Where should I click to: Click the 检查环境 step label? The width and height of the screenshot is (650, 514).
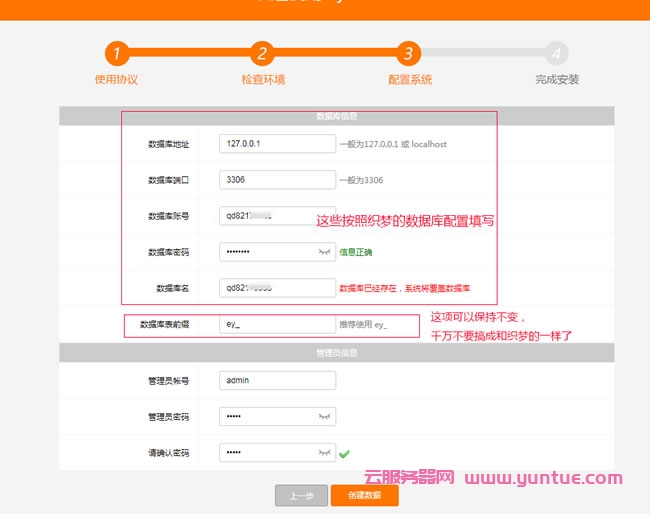[262, 79]
